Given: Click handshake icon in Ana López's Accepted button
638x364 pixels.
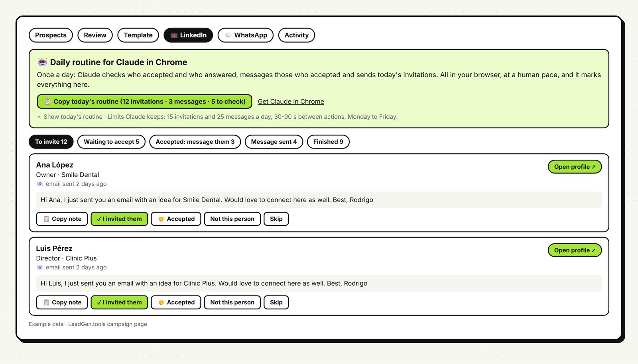Looking at the screenshot, I should [x=161, y=219].
